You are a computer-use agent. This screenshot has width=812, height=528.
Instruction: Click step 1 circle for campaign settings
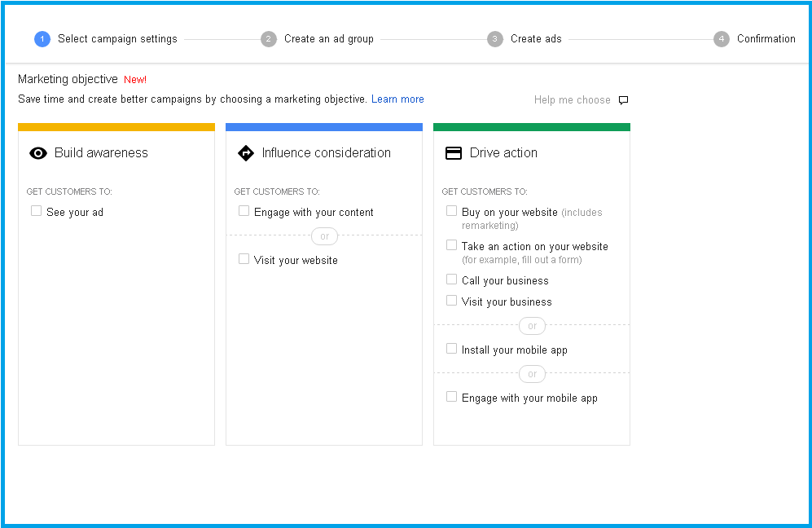coord(42,39)
